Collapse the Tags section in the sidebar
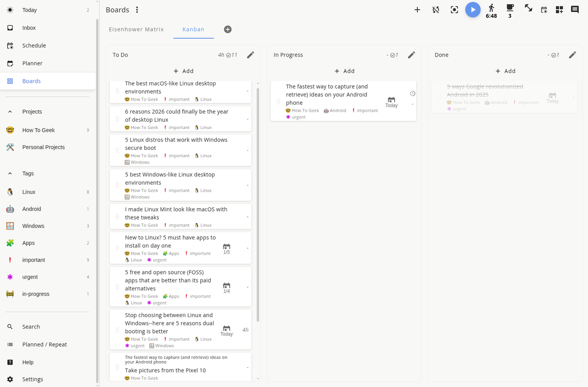 pyautogui.click(x=11, y=173)
